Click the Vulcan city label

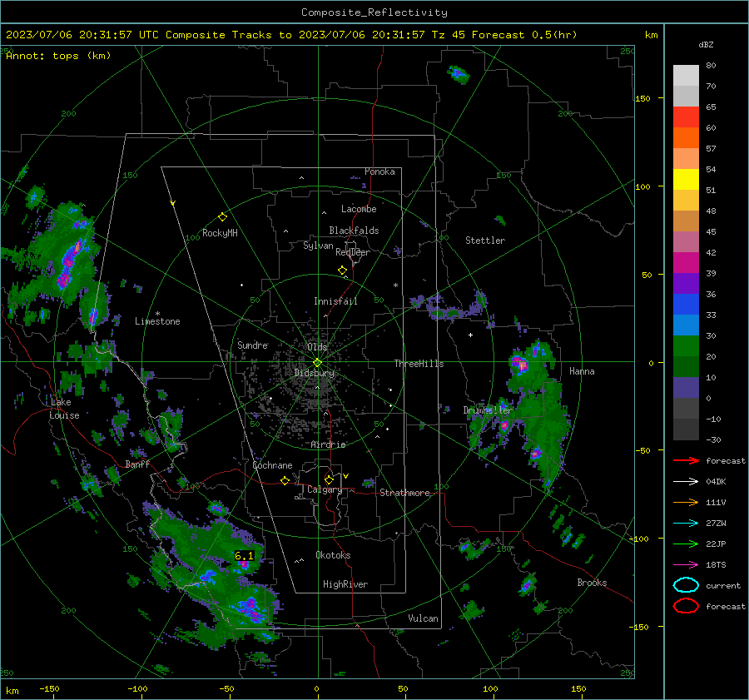423,618
